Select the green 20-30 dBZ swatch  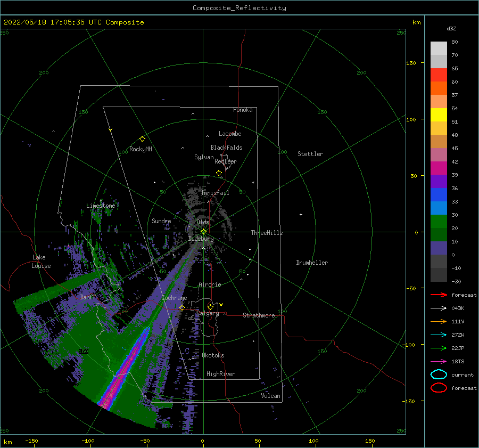(439, 222)
